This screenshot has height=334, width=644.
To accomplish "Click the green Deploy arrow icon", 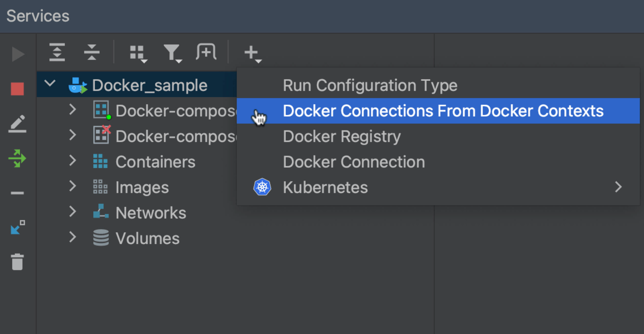I will (x=17, y=158).
